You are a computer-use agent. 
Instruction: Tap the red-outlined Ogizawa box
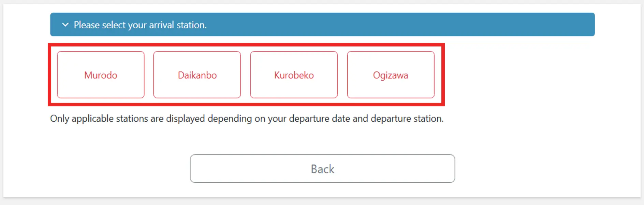(391, 75)
